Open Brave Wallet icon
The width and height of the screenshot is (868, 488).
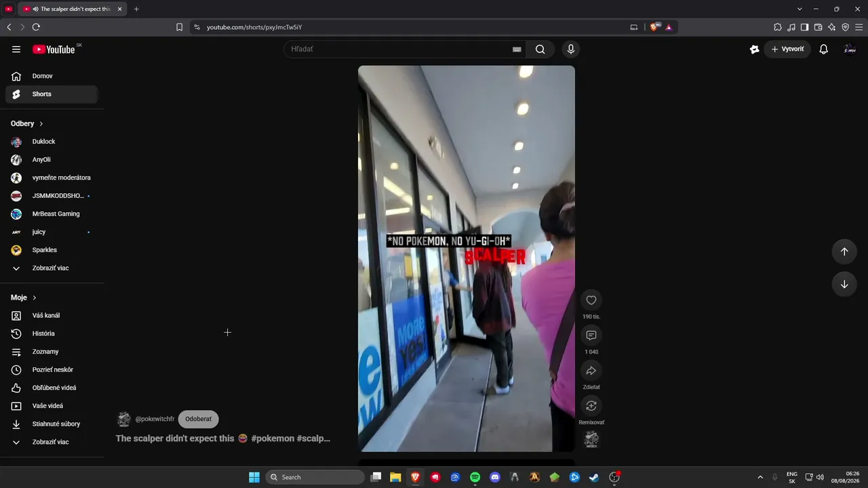pos(818,27)
